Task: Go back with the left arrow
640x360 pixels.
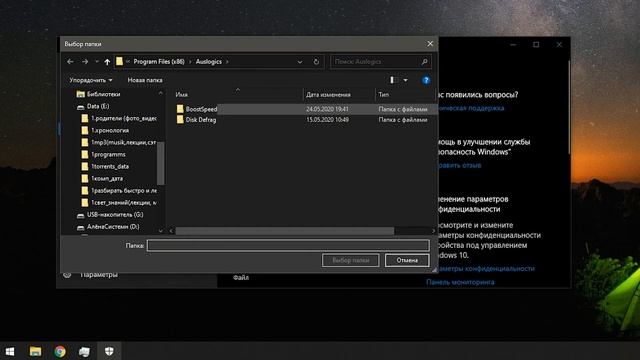Action: tap(70, 62)
